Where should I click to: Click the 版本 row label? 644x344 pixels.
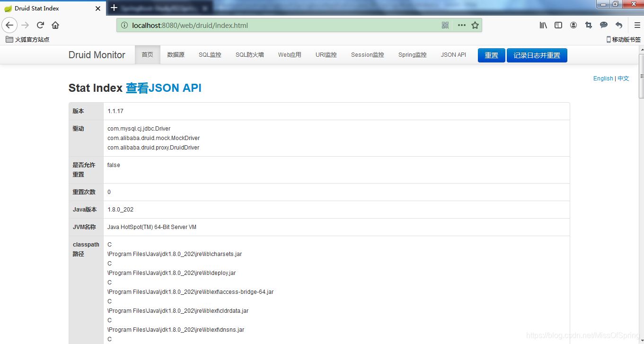79,111
